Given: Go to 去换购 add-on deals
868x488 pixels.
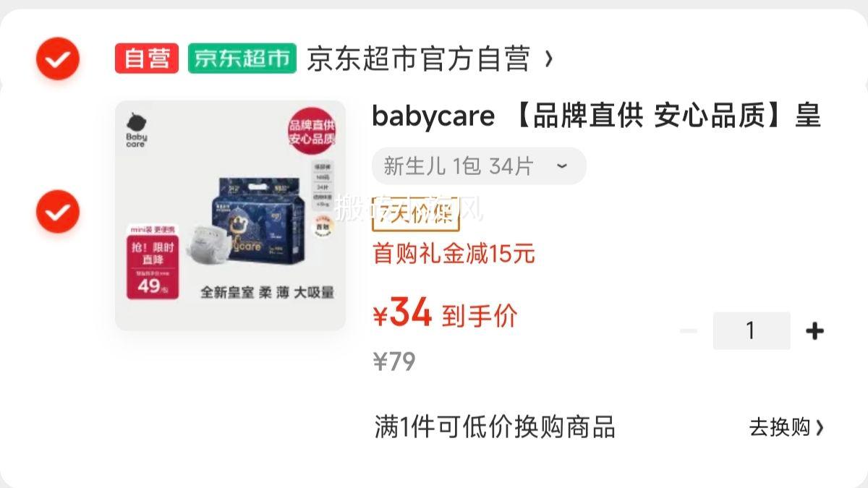Looking at the screenshot, I should pos(786,427).
